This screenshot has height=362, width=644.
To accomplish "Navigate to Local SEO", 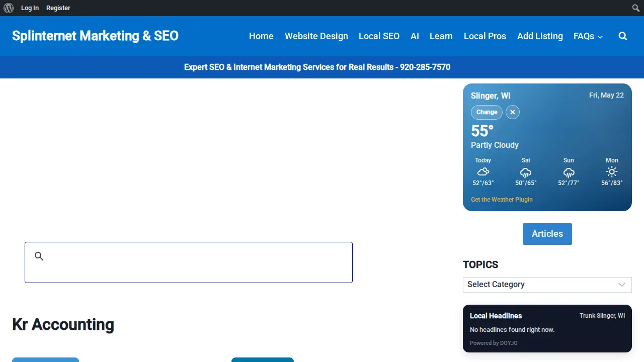I will click(x=379, y=36).
